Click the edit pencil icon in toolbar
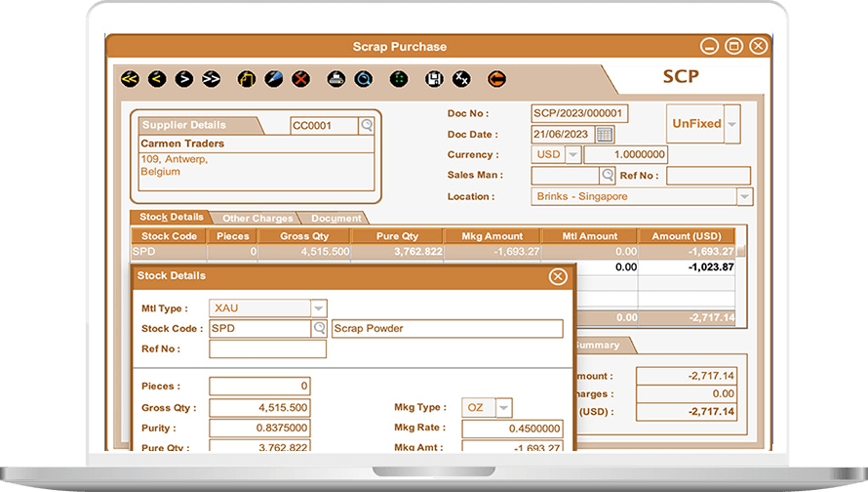Screen dimensions: 868x492 point(274,79)
